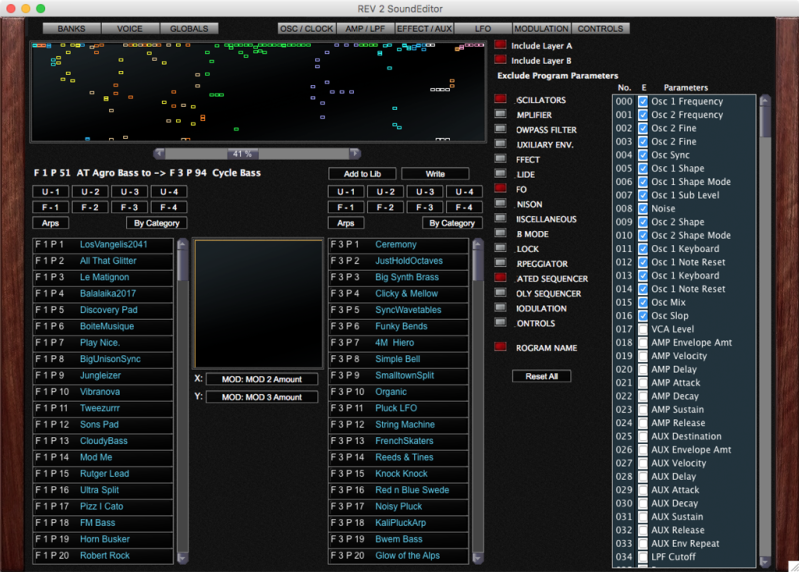Uncheck the Osc Sync parameter checkbox

click(643, 155)
